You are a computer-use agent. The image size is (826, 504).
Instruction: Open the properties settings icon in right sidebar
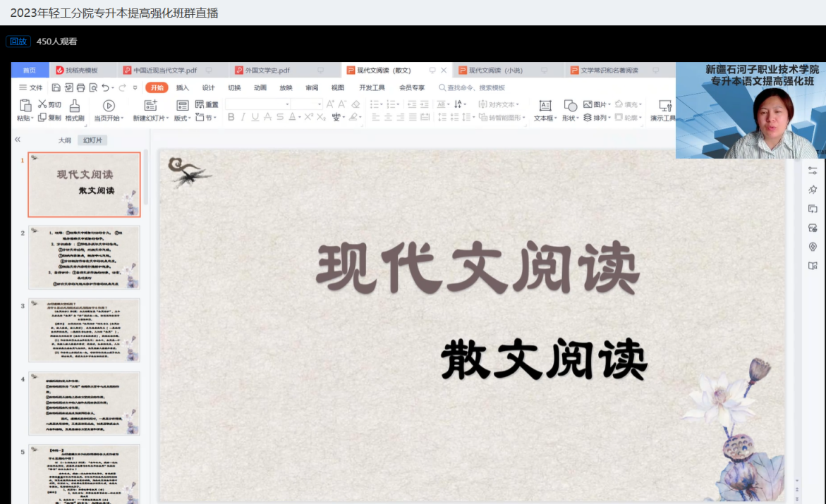click(x=813, y=171)
